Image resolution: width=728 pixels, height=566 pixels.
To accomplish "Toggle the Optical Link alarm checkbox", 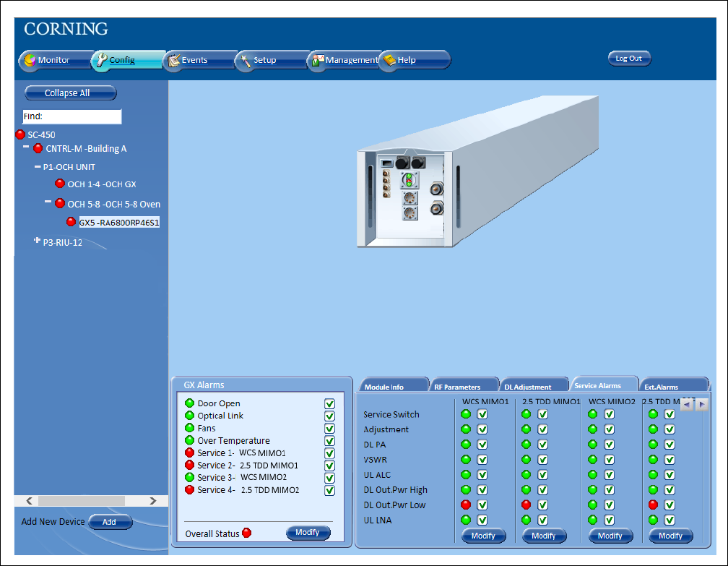I will pos(329,416).
